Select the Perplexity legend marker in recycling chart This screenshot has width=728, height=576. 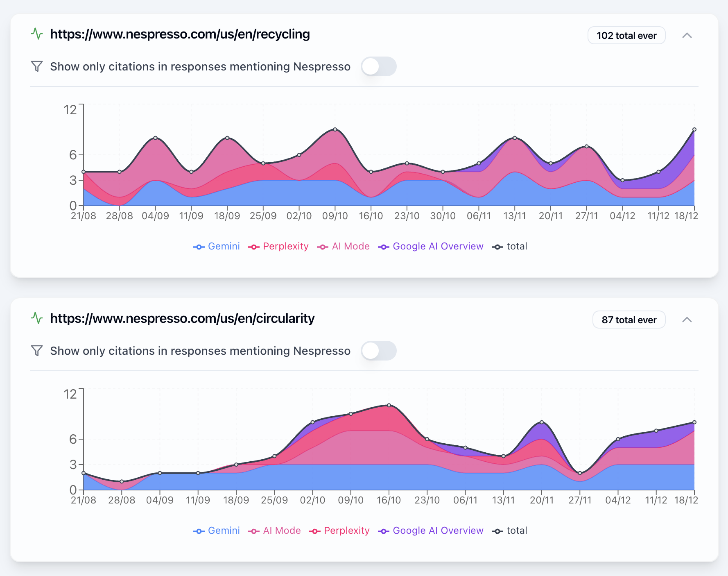[254, 246]
